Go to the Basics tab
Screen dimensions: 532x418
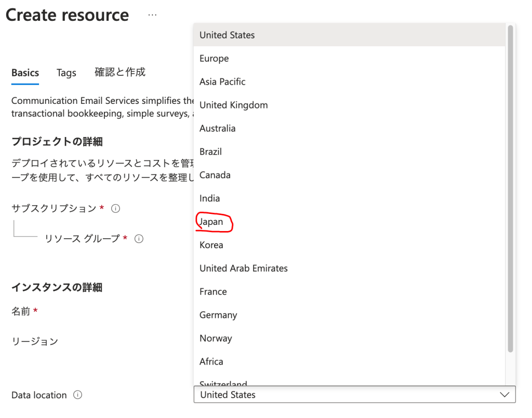point(25,73)
